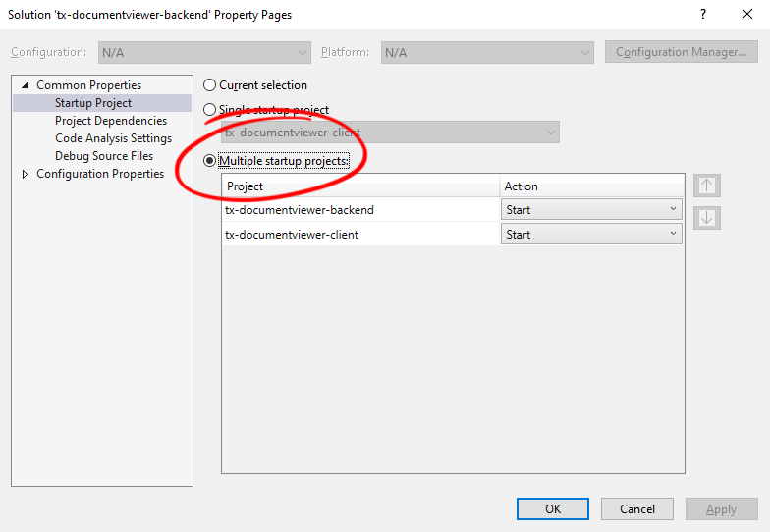The height and width of the screenshot is (532, 770).
Task: Select Multiple startup projects radio button
Action: click(x=210, y=161)
